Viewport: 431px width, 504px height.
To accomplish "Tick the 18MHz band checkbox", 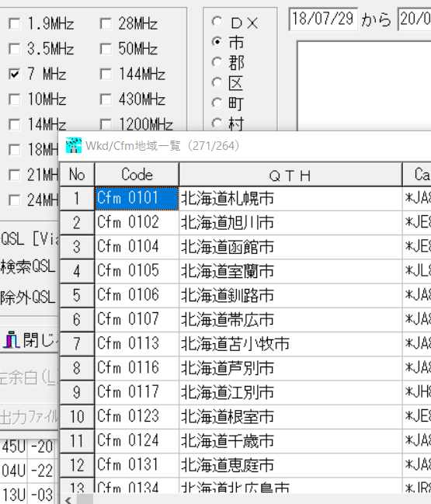I will [x=15, y=150].
